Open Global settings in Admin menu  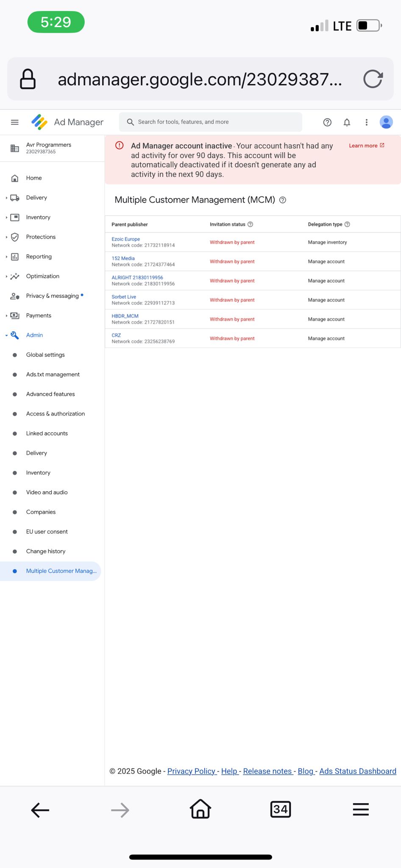(x=45, y=355)
